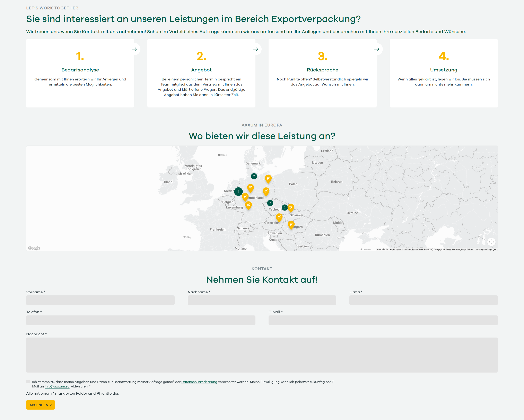
Task: Click the ABSENDEN button
Action: [x=40, y=405]
